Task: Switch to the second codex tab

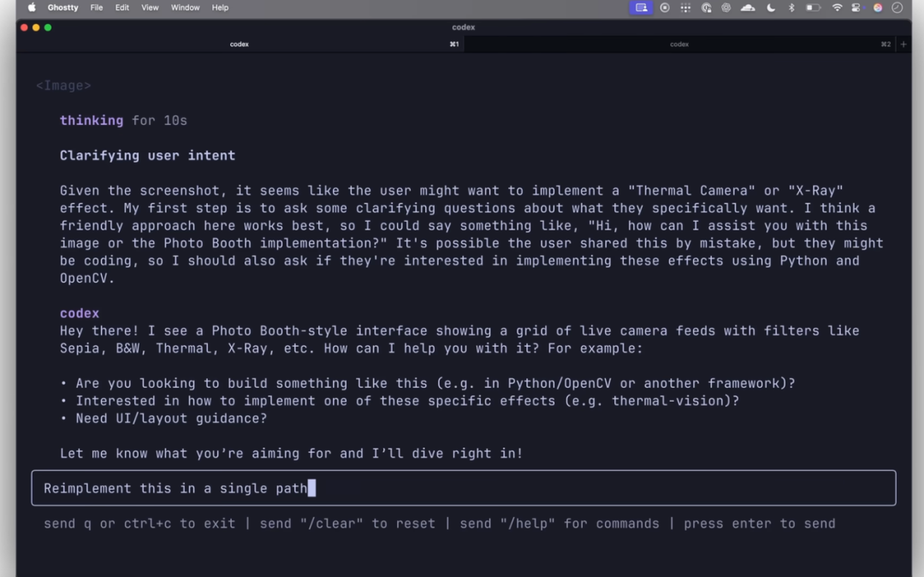Action: pos(679,45)
